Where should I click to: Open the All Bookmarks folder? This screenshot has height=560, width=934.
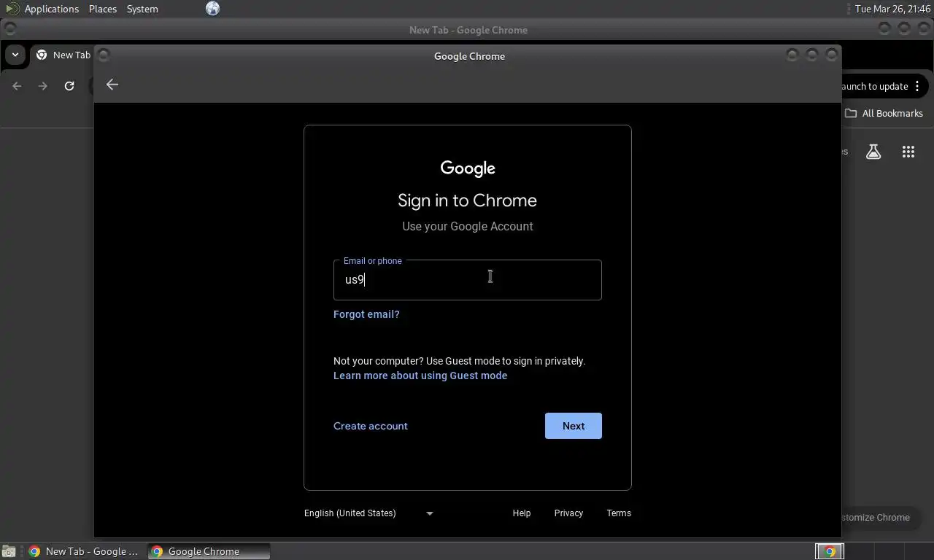[884, 113]
